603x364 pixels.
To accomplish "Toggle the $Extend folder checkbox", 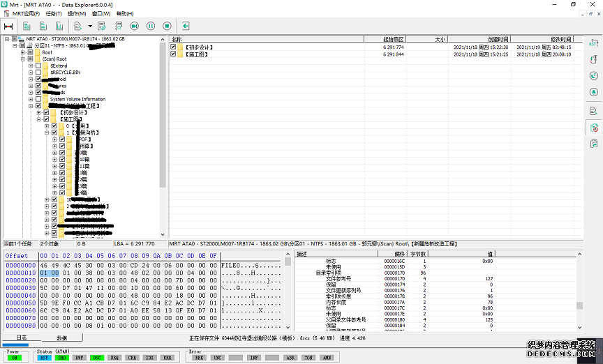I will coord(38,66).
